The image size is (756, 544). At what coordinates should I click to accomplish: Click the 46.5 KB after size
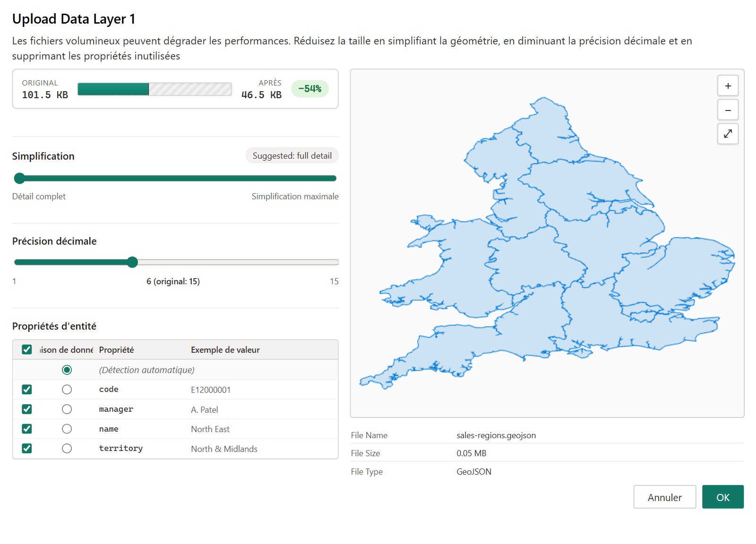[261, 95]
